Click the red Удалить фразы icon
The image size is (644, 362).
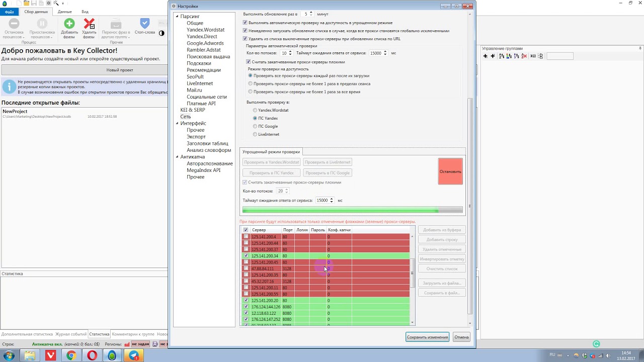(89, 24)
